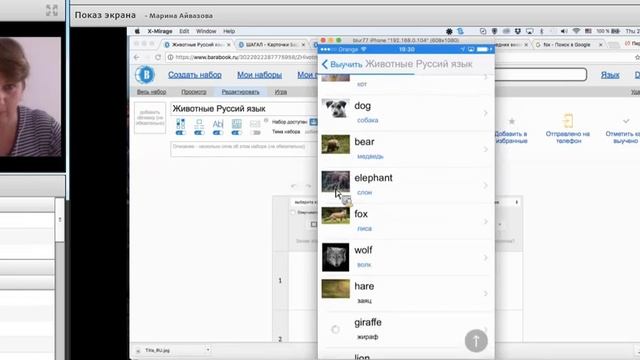640x360 pixels.
Task: Tap the Выучить back button
Action: pyautogui.click(x=342, y=64)
